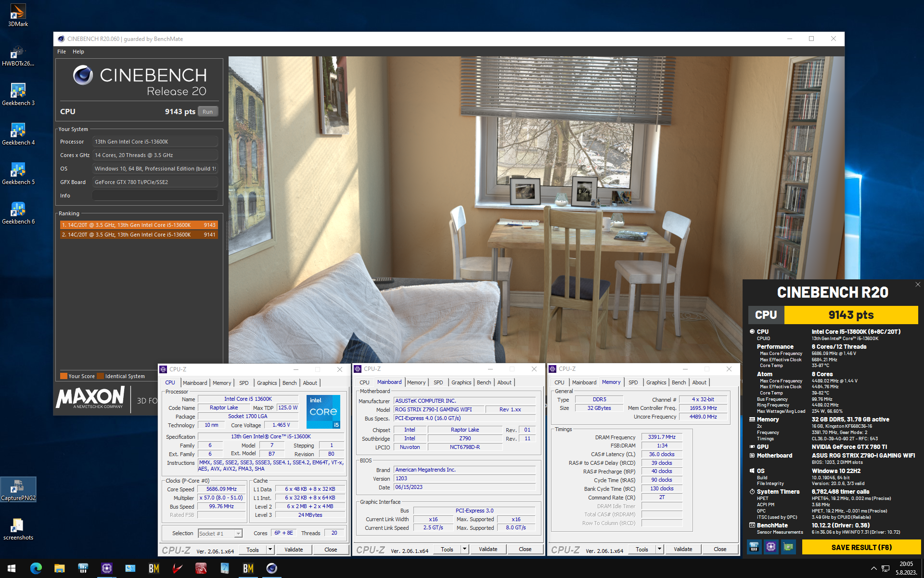Expand Tools dropdown arrow in CPU-Z Memory window
Viewport: 924px width, 578px height.
(x=659, y=549)
